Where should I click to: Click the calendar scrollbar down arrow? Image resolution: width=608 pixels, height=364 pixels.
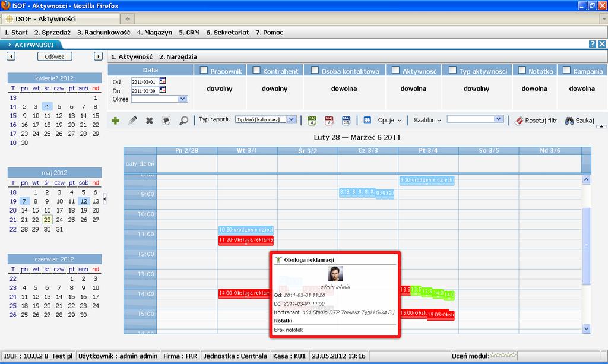click(586, 328)
